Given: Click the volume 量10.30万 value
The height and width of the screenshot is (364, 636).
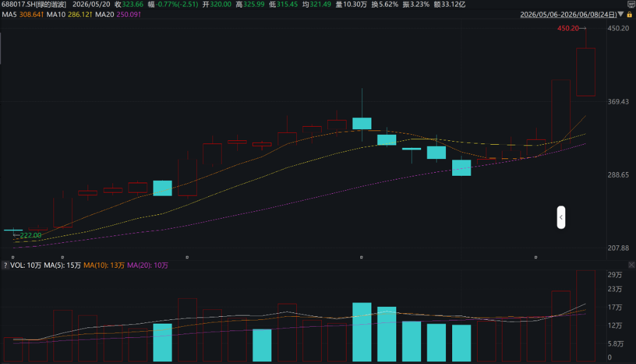Looking at the screenshot, I should coord(351,4).
